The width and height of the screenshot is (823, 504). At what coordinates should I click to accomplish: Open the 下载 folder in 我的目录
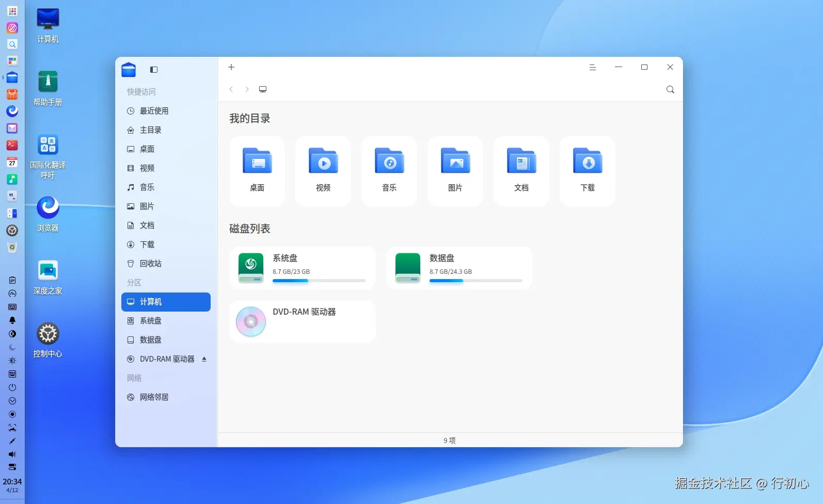pos(588,171)
